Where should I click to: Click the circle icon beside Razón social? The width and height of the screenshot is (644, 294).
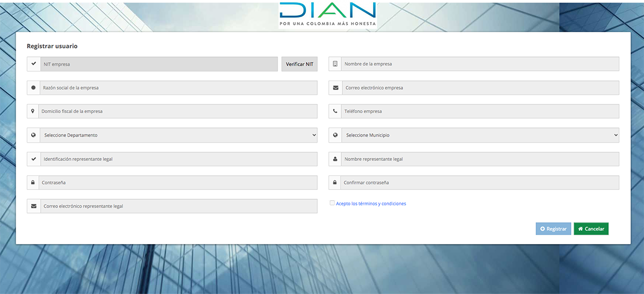pyautogui.click(x=33, y=87)
